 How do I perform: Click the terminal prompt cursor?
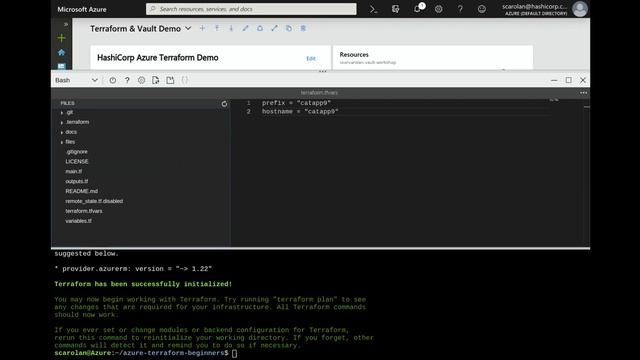click(x=234, y=353)
